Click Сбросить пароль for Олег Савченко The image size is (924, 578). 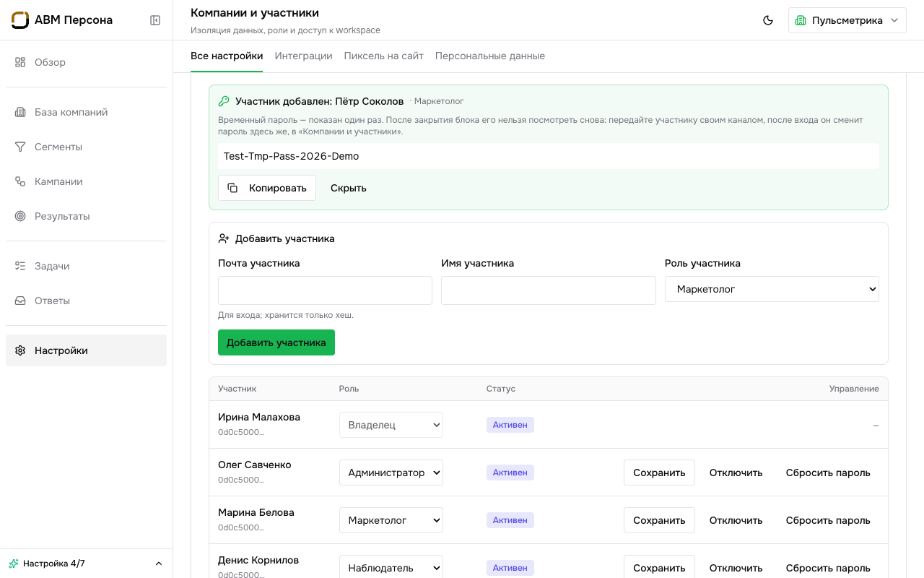click(828, 473)
